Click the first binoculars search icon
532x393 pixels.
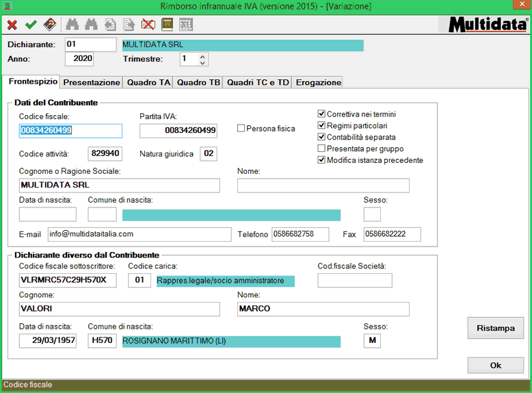pyautogui.click(x=72, y=25)
